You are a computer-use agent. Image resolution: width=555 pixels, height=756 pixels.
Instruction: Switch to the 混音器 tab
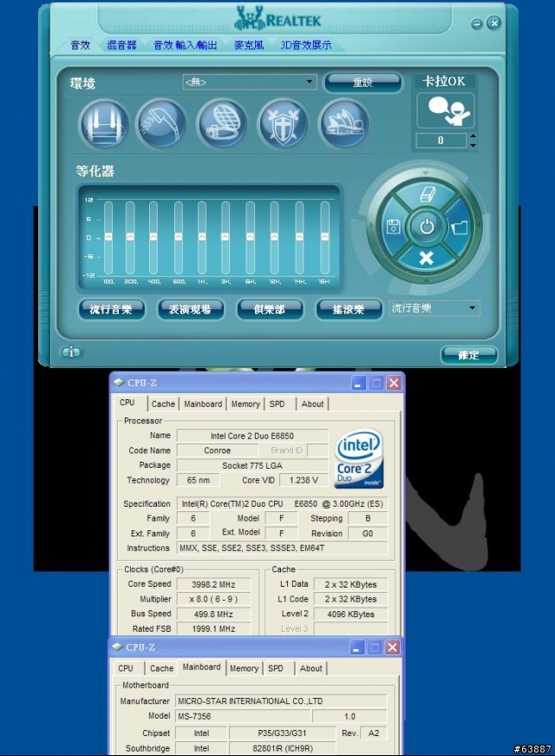coord(122,45)
